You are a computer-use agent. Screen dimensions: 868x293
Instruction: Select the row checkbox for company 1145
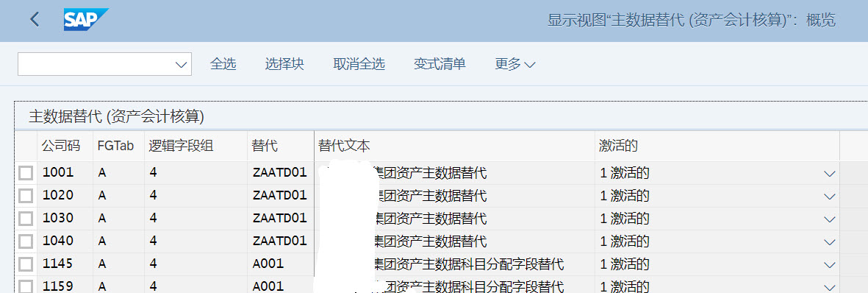click(26, 264)
